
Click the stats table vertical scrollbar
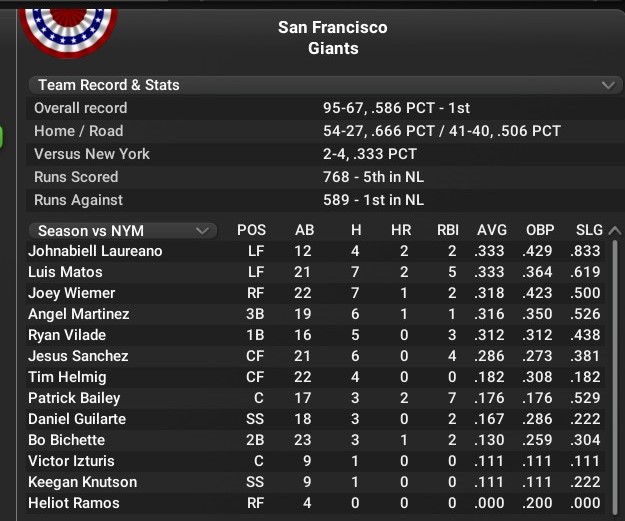click(615, 376)
